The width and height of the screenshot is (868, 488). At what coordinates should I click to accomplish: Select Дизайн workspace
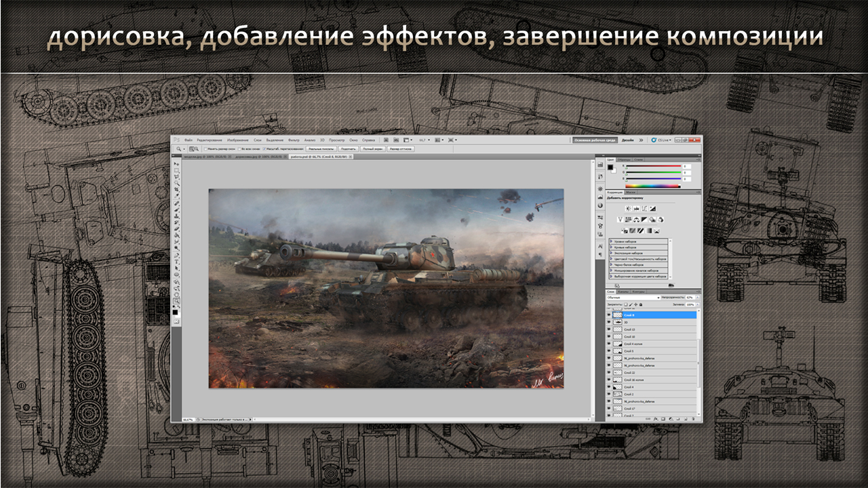[628, 140]
